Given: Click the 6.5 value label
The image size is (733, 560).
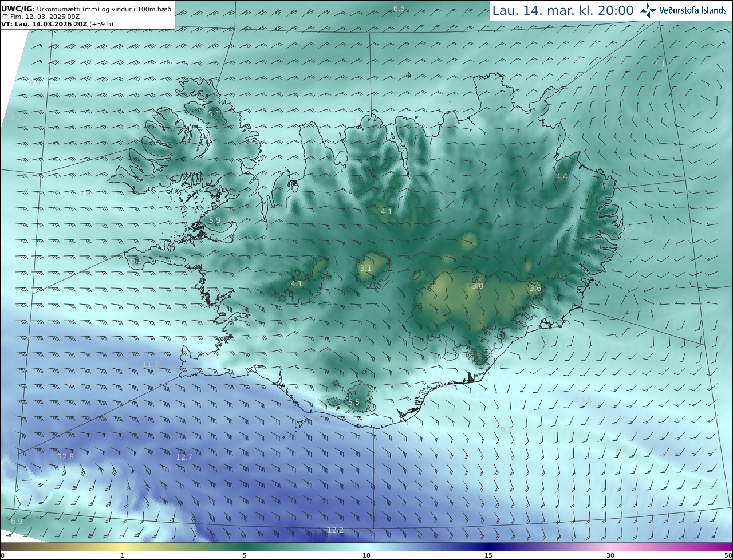Looking at the screenshot, I should coord(399,8).
